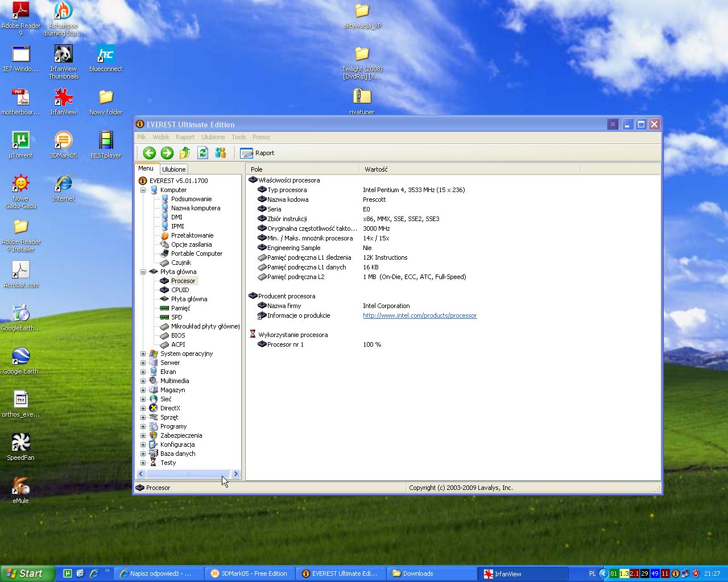This screenshot has height=582, width=728.
Task: Expand the System operacyjny tree node
Action: pos(143,354)
